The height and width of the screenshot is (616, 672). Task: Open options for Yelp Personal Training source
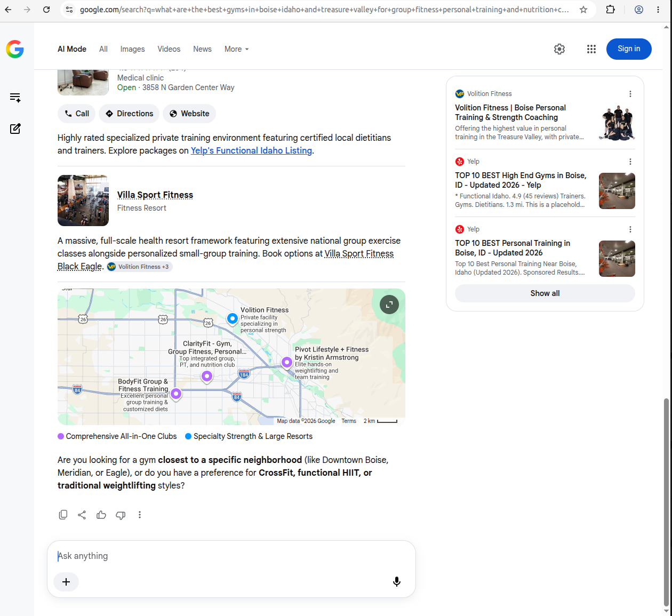[630, 229]
